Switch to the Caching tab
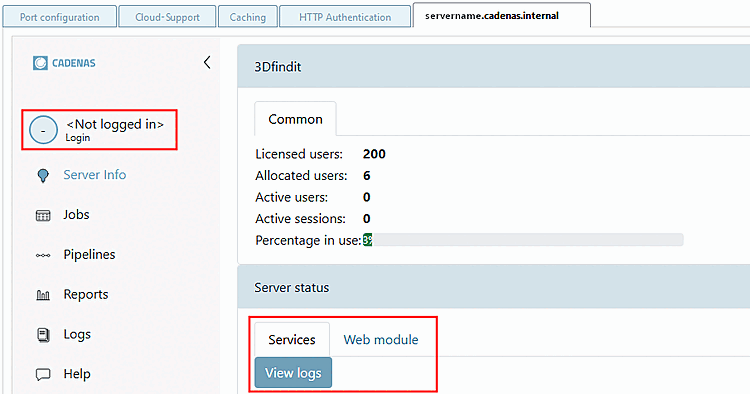 [248, 17]
